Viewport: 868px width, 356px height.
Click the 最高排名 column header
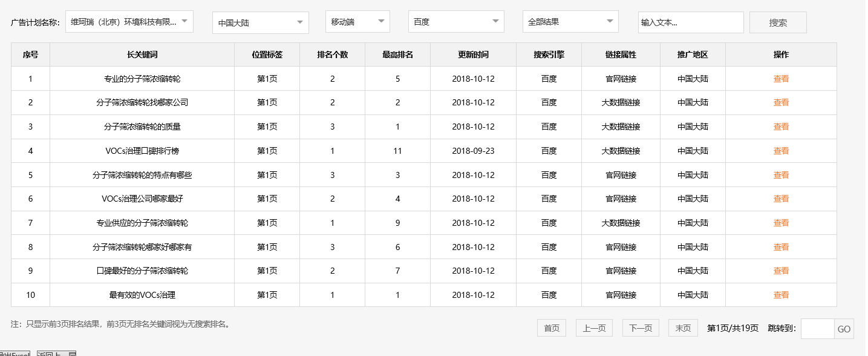tap(397, 54)
